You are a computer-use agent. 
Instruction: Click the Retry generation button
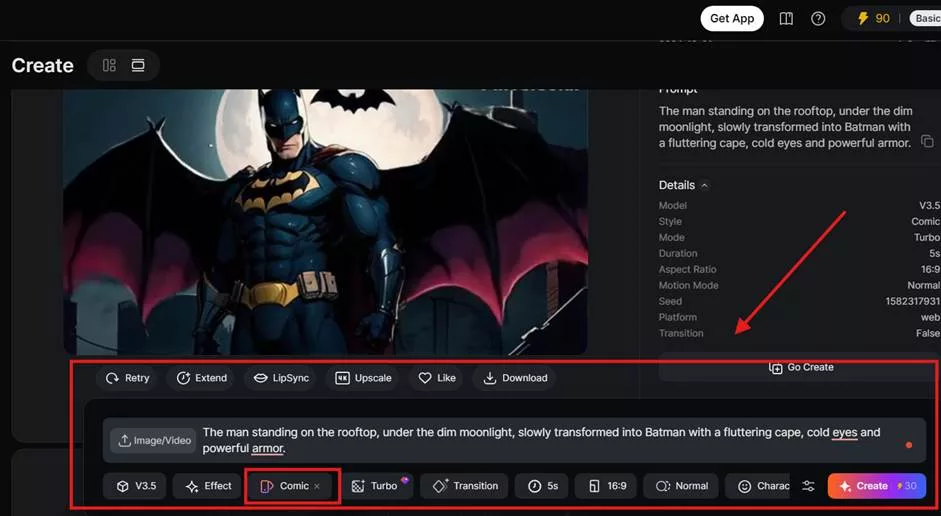pyautogui.click(x=127, y=378)
